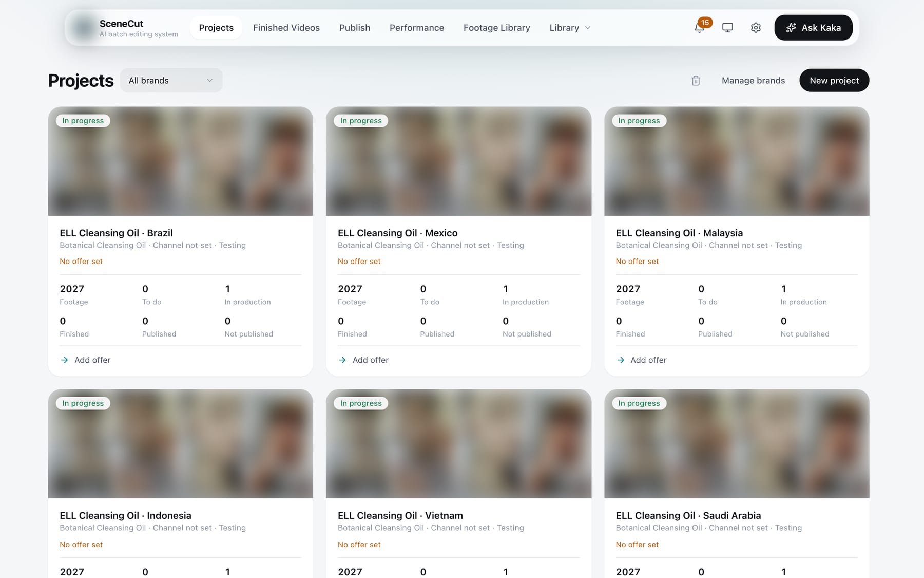Click the New project button
Screen dimensions: 924x578
(x=834, y=81)
